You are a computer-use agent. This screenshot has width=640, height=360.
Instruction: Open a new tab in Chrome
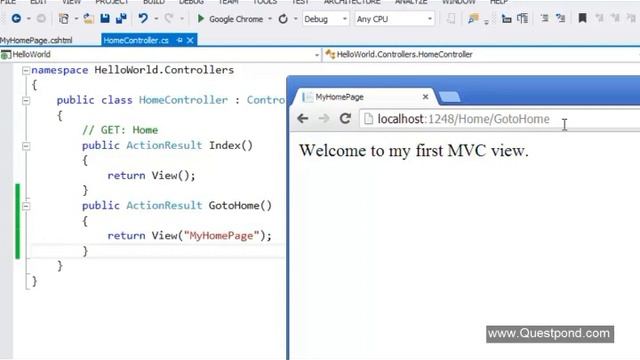tap(449, 97)
